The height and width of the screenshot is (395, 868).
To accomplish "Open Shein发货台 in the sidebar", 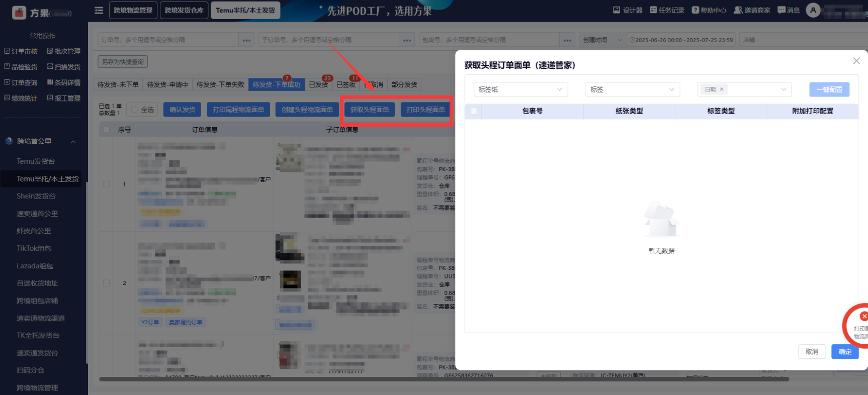I will 36,196.
